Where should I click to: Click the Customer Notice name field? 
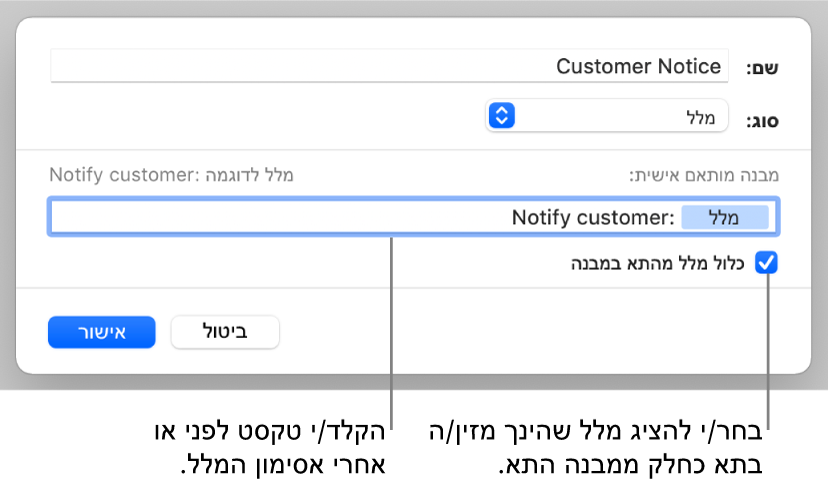click(390, 67)
